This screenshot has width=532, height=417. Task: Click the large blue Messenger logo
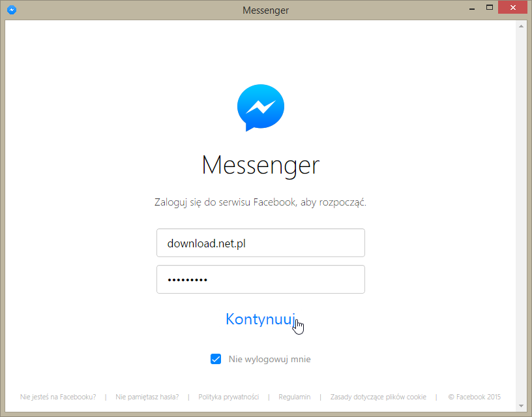click(x=261, y=108)
